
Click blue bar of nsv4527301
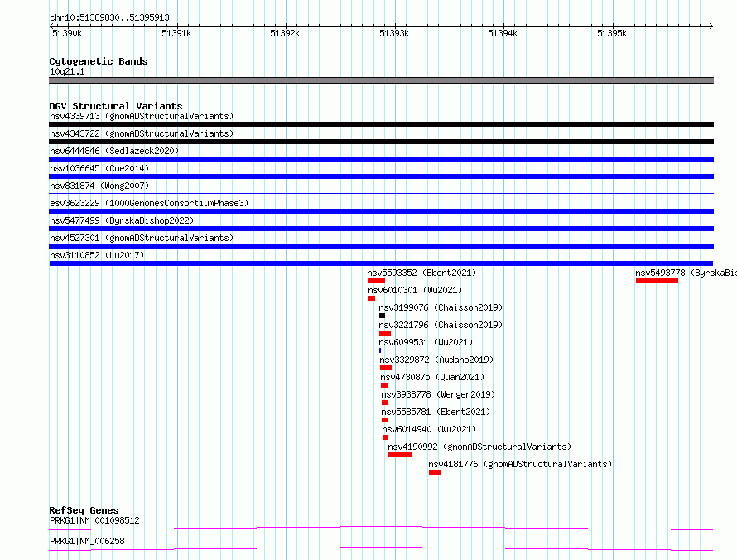pos(381,246)
